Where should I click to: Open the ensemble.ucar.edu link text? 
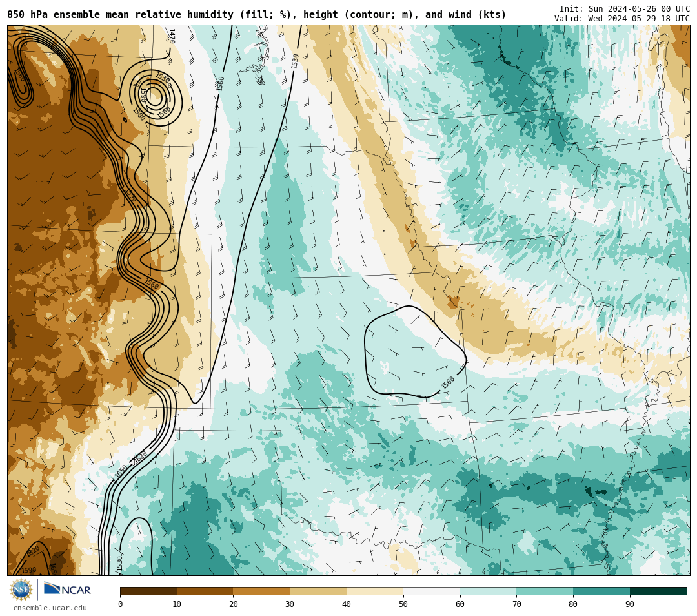(50, 608)
